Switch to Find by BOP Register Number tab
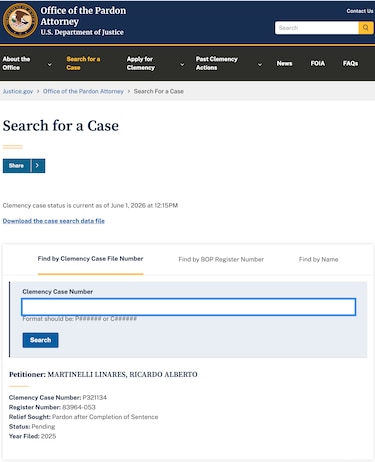Viewport: 375px width, 462px height. point(221,259)
